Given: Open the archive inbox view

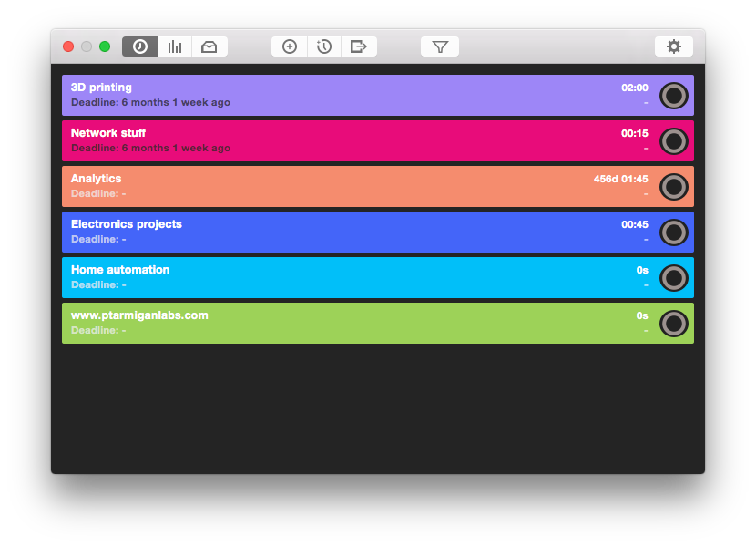Looking at the screenshot, I should 209,46.
